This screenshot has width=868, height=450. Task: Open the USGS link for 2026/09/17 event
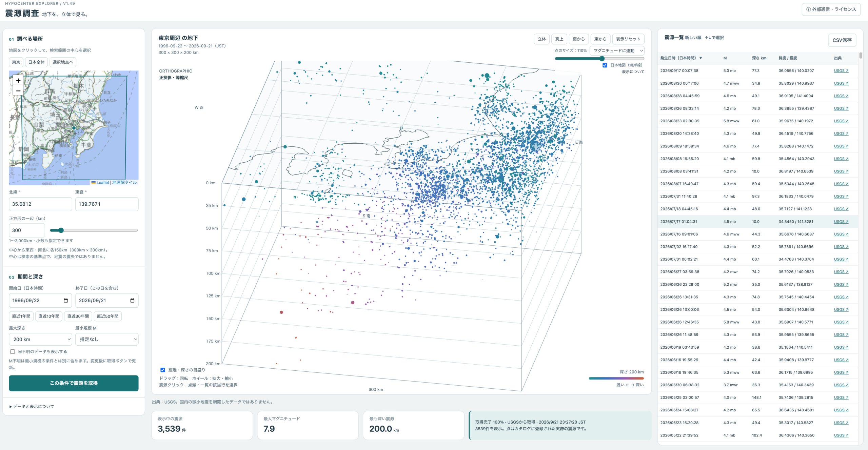point(841,71)
